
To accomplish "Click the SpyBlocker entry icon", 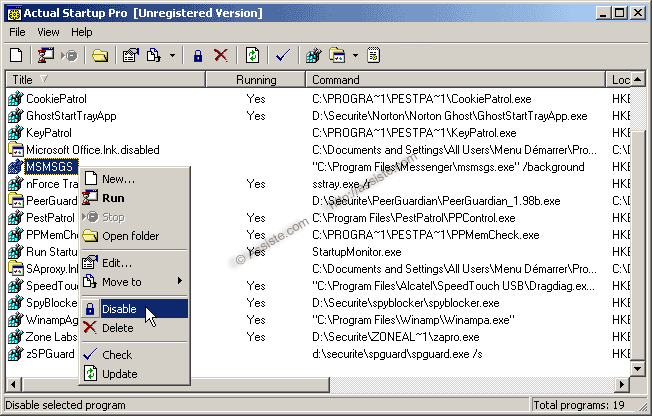I will click(x=15, y=303).
